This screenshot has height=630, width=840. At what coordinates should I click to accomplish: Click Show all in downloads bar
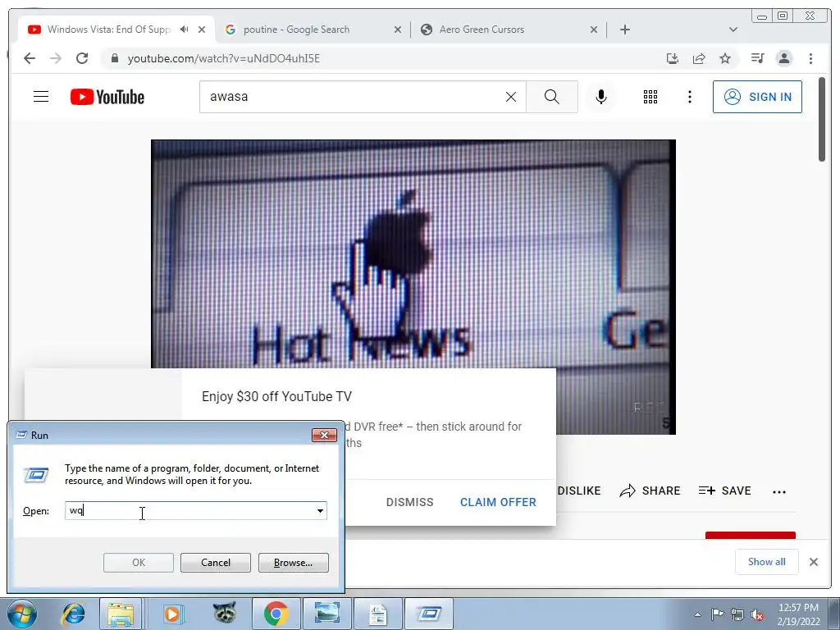coord(767,561)
